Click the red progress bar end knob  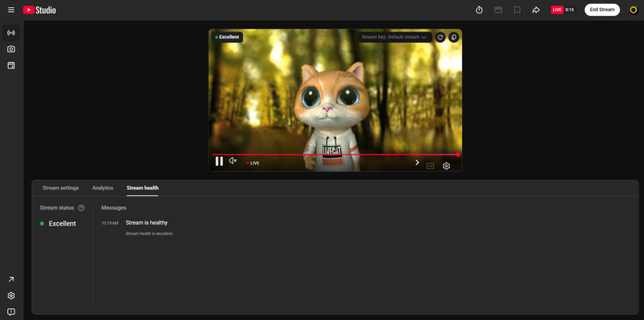(458, 154)
